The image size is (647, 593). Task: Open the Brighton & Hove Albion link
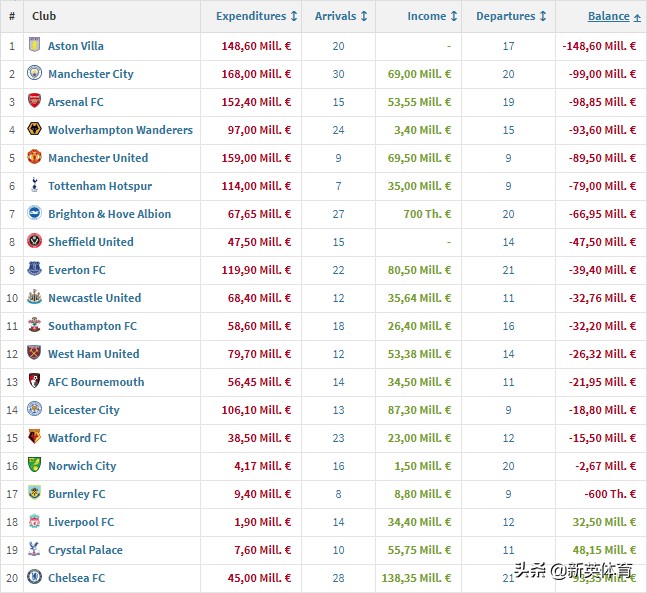[109, 214]
